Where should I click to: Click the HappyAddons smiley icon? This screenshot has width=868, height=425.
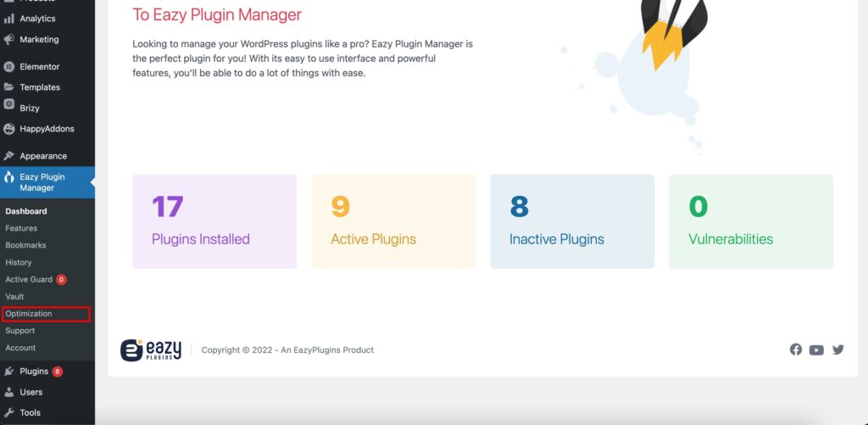coord(8,129)
